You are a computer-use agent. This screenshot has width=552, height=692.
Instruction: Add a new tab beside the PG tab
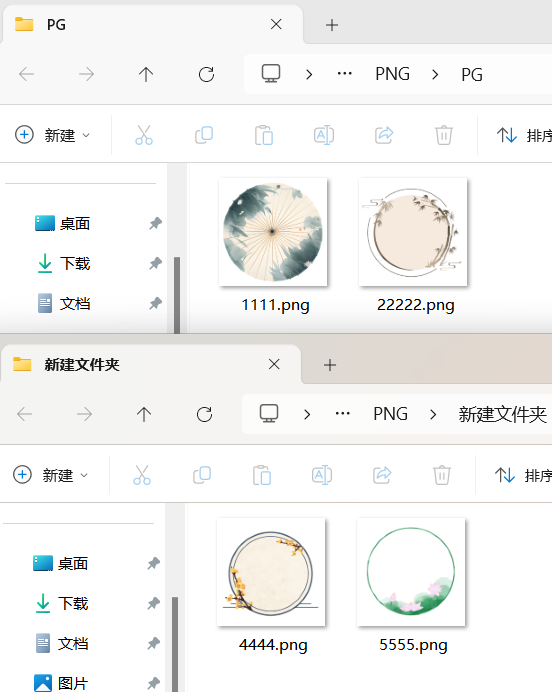coord(332,25)
